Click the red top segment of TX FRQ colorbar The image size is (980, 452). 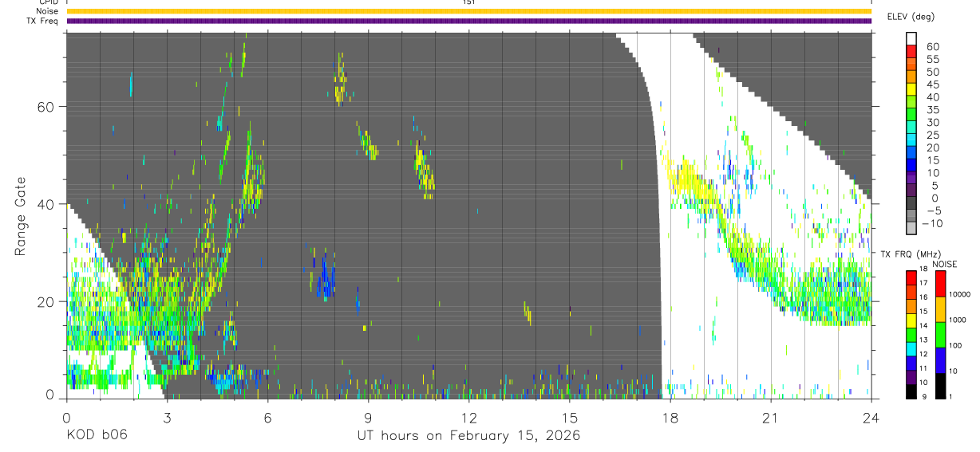coord(911,277)
